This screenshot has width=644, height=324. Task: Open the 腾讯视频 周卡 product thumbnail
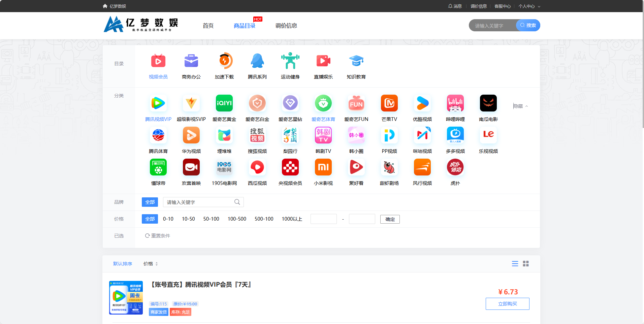[126, 298]
